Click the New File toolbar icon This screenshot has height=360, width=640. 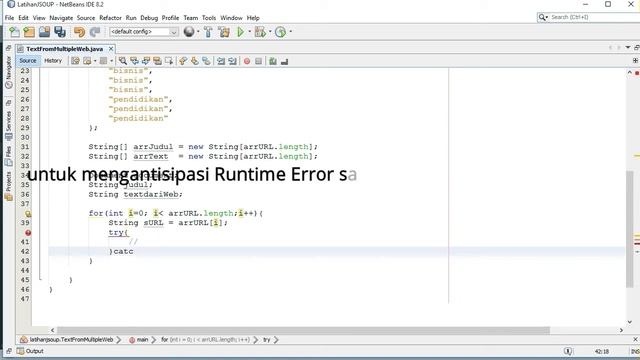(14, 32)
